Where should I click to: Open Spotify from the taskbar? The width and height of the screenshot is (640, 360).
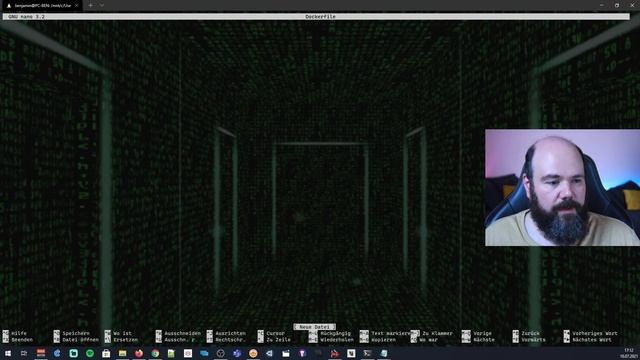90,353
